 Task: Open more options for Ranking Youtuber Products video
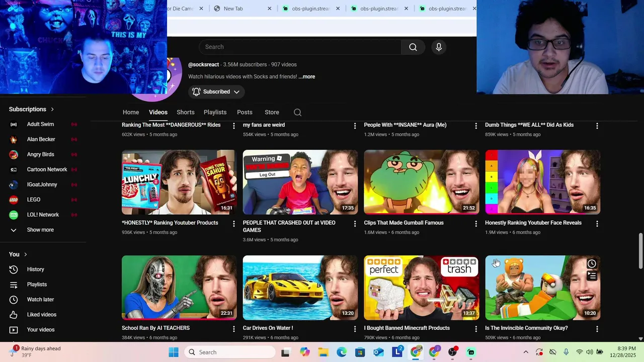tap(233, 224)
